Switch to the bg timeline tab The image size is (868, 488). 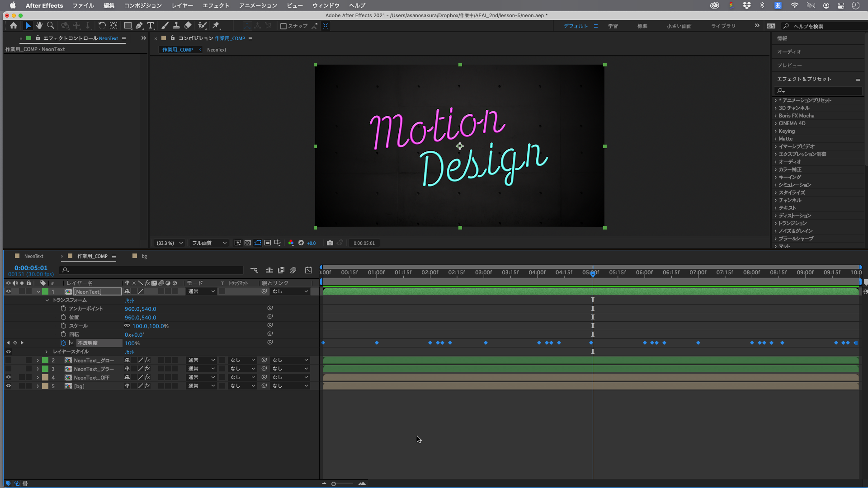(144, 256)
